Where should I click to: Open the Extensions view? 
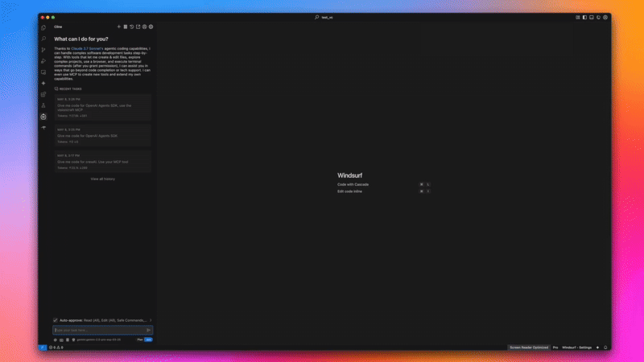[43, 94]
